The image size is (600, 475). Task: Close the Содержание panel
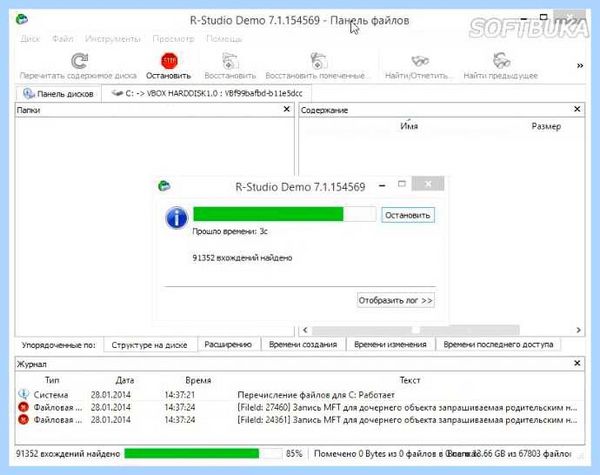tap(577, 109)
